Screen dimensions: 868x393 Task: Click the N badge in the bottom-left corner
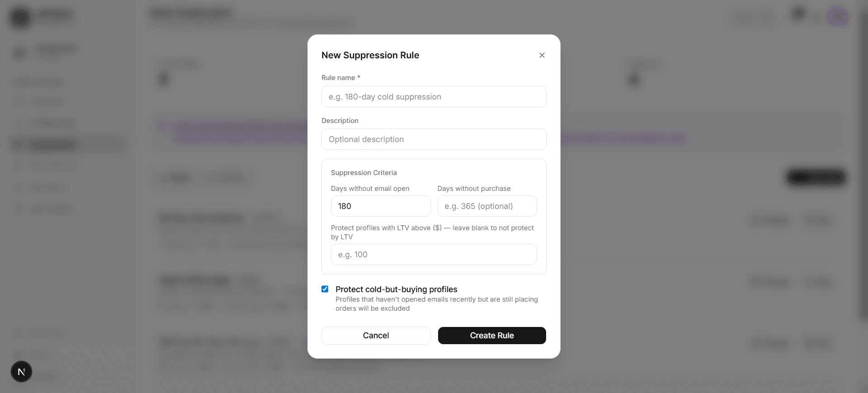pos(21,371)
